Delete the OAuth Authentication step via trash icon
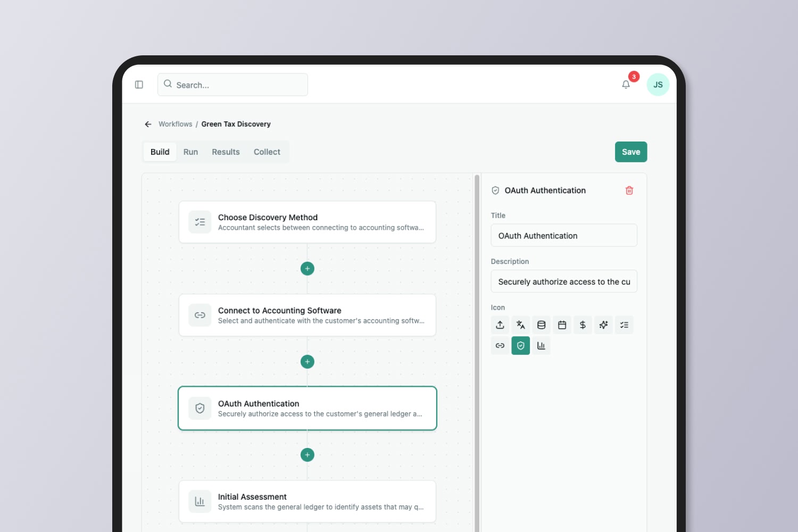 629,190
